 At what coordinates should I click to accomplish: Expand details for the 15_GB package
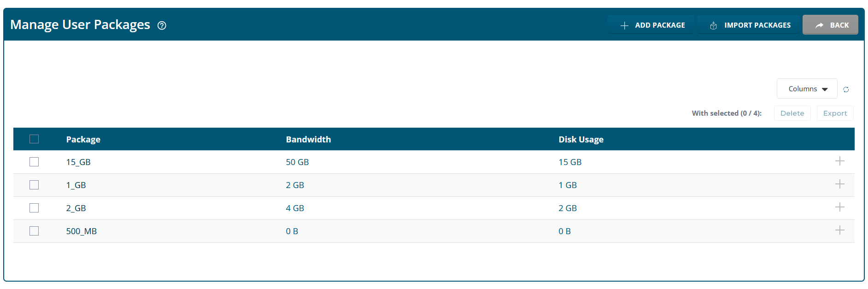840,161
